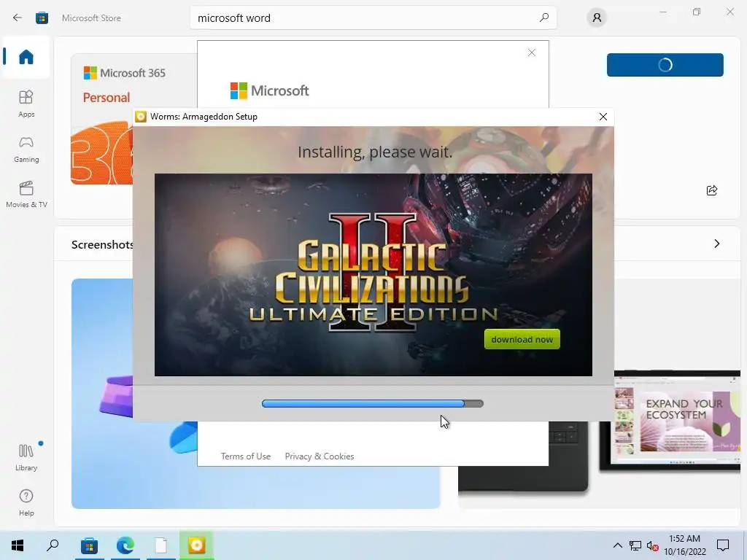This screenshot has height=560, width=747.
Task: Click the muted volume tray icon
Action: coord(652,545)
